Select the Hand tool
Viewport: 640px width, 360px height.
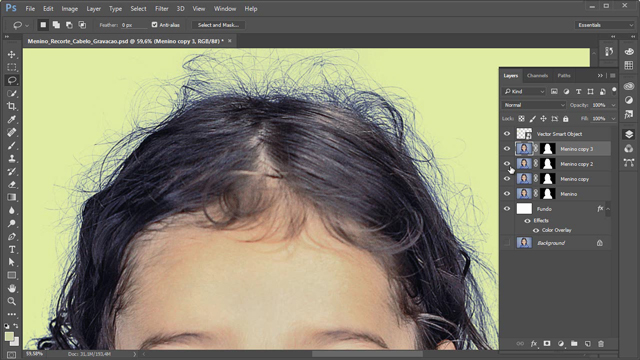(x=11, y=289)
